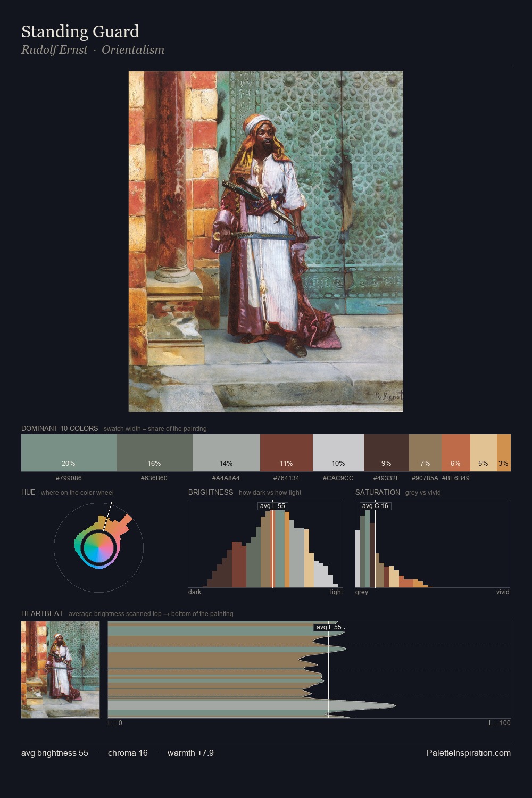Click the "dark" axis label

(195, 592)
